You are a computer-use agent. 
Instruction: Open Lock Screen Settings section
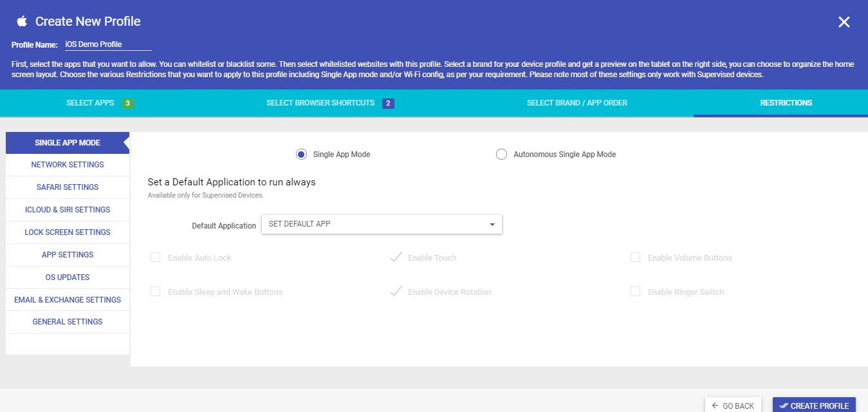[68, 232]
